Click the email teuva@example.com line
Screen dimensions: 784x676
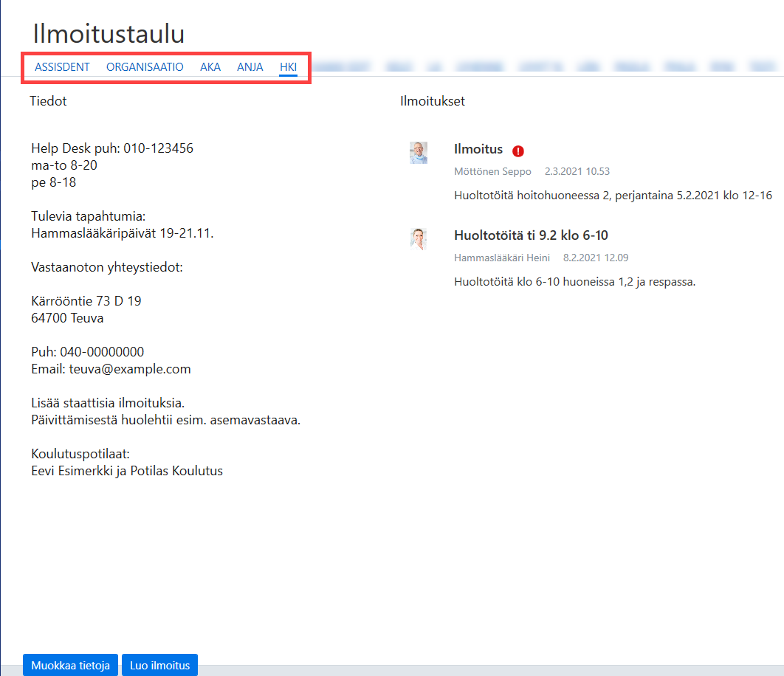pyautogui.click(x=111, y=369)
